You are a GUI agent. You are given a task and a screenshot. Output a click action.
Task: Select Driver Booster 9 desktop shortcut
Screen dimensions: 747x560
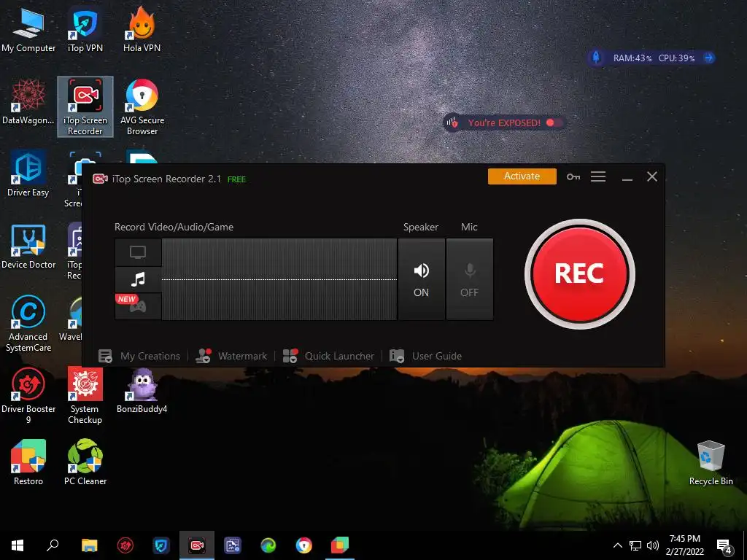(x=28, y=396)
